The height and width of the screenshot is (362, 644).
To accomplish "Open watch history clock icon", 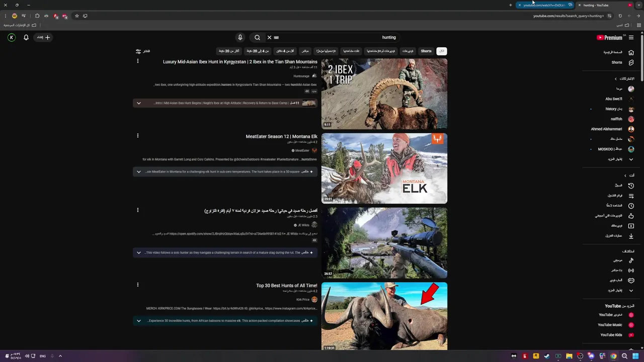I will pos(631,186).
